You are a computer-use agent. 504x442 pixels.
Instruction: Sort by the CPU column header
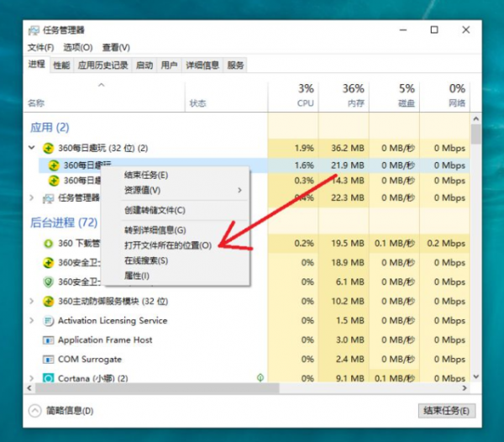293,96
